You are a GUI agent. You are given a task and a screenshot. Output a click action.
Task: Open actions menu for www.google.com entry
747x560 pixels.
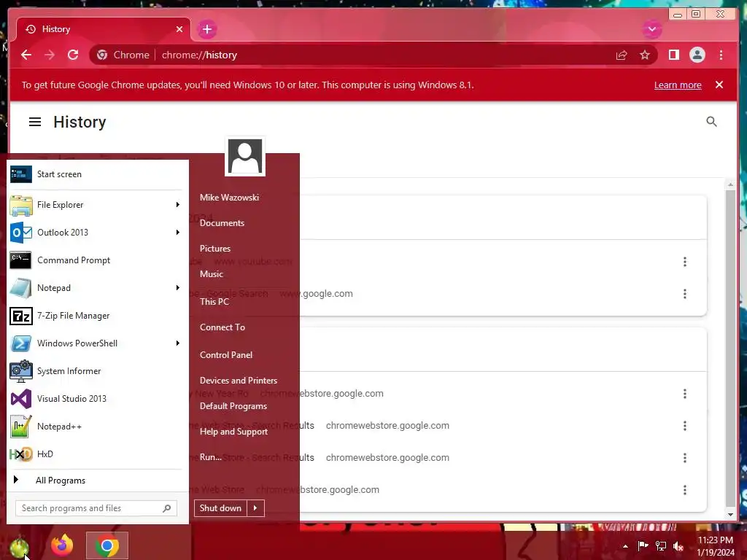click(x=684, y=294)
